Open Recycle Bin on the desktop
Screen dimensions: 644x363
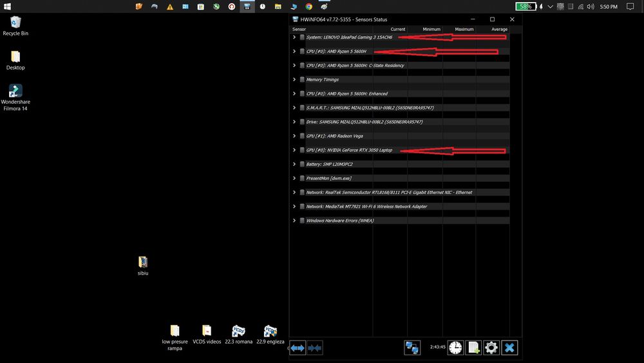15,26
